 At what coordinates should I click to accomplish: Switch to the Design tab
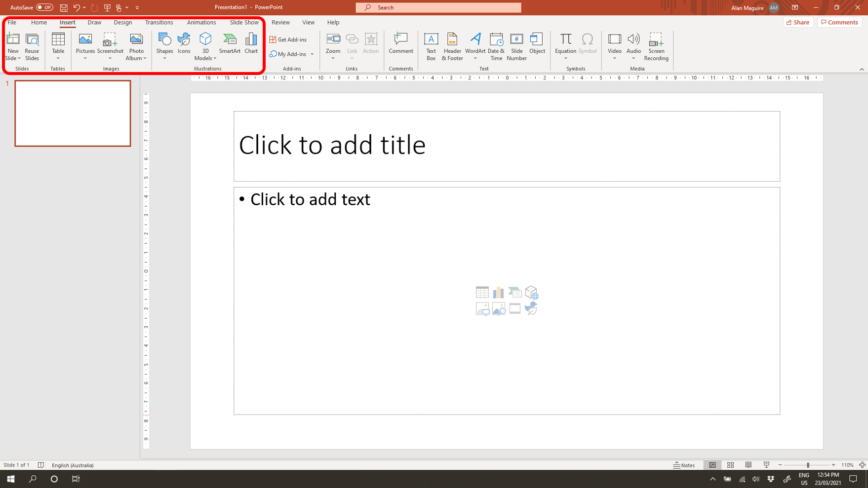(122, 22)
